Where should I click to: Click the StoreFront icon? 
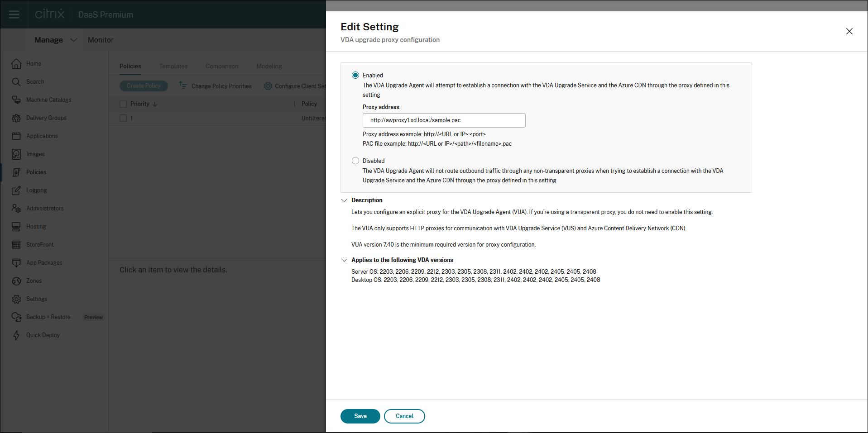pos(16,245)
